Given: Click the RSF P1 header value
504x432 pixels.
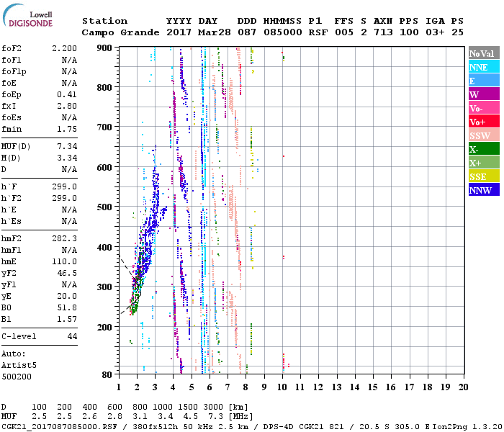Looking at the screenshot, I should point(318,32).
